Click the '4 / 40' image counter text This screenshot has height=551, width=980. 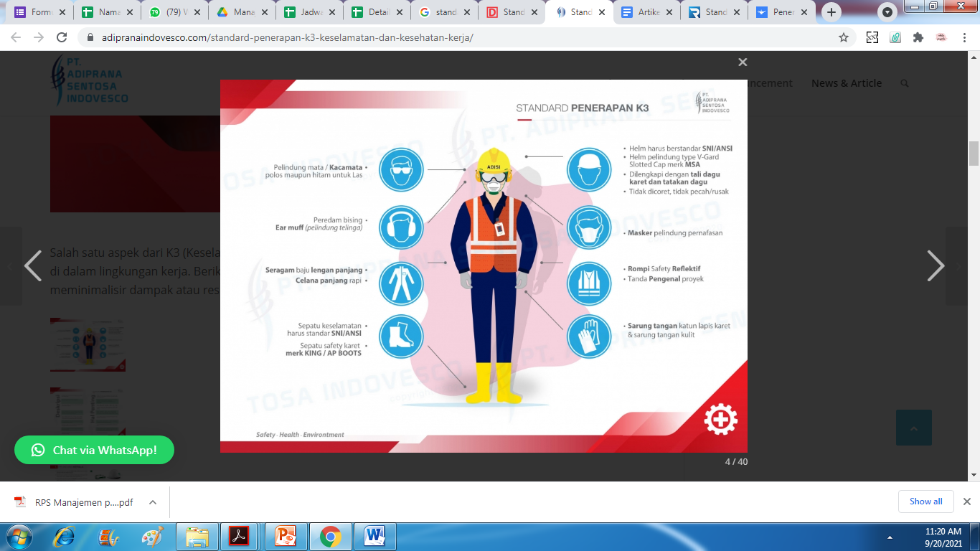click(x=736, y=462)
